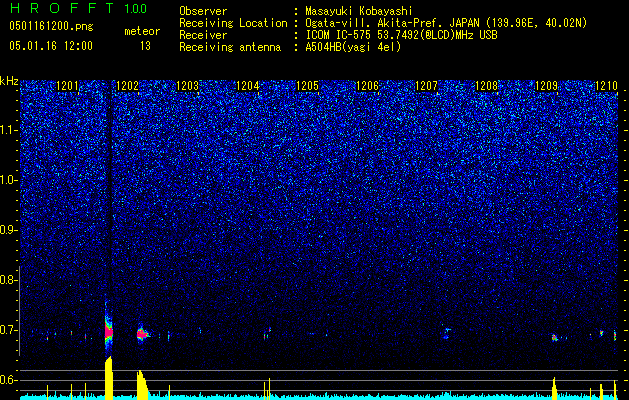Screen dimensions: 629x400
Task: Click the 1209 time marker
Action: click(546, 86)
